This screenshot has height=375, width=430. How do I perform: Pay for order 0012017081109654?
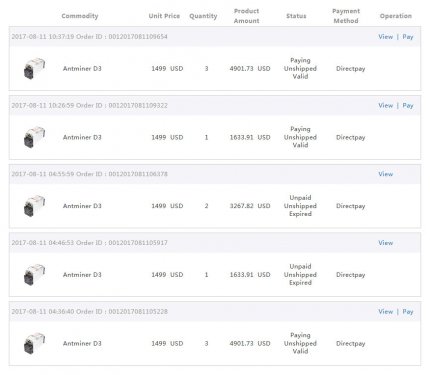pyautogui.click(x=408, y=37)
